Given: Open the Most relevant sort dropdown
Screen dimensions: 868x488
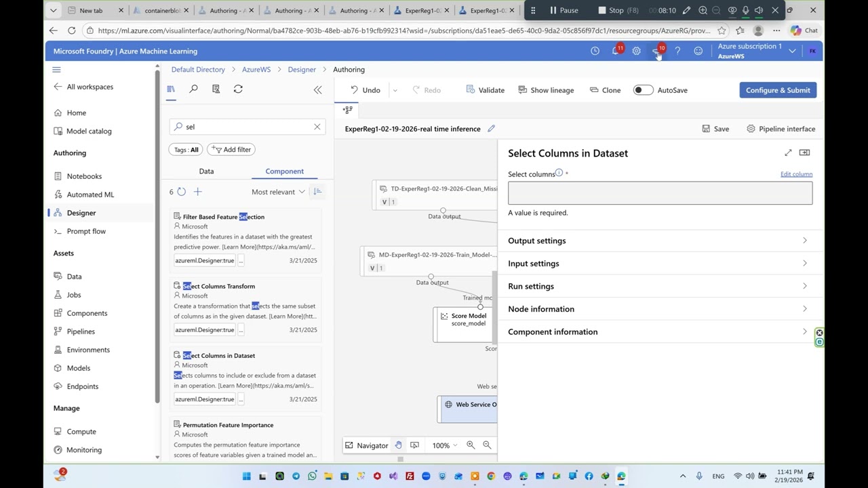Looking at the screenshot, I should click(278, 192).
